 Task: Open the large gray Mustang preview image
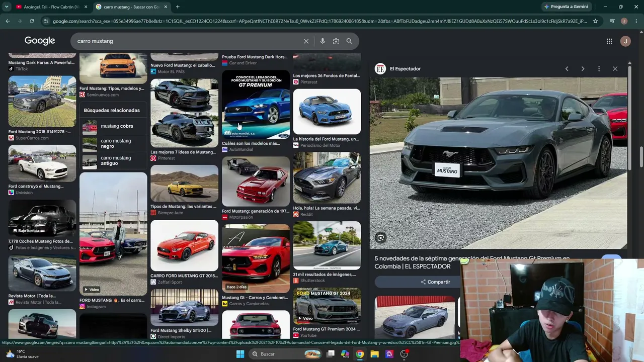pos(499,163)
